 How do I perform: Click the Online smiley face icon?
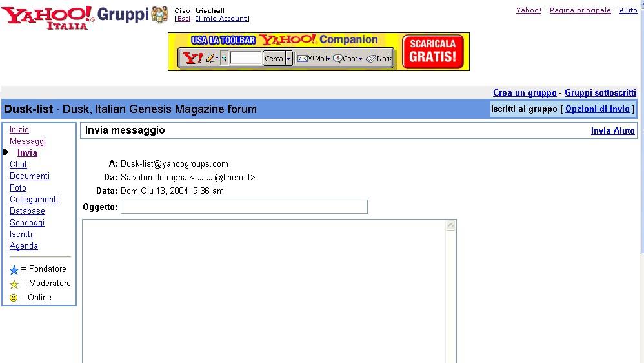(14, 298)
